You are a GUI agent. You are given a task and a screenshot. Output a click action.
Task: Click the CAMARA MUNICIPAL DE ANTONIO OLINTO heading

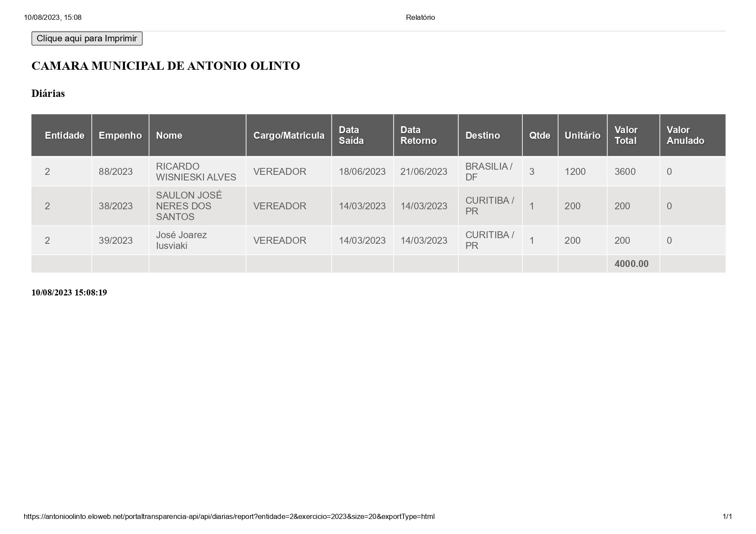(x=166, y=66)
